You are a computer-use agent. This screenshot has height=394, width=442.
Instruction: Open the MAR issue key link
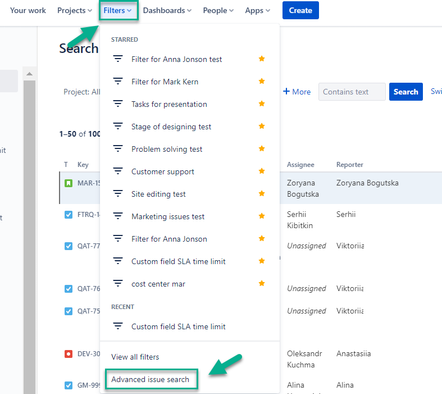click(89, 183)
